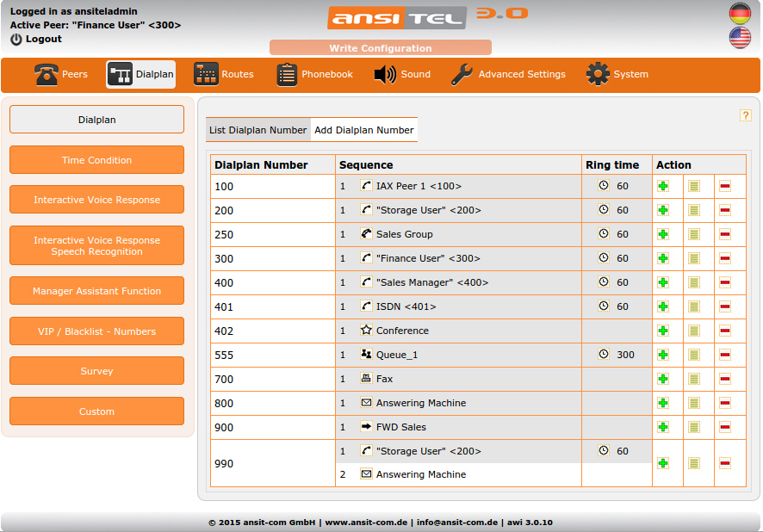
Task: Switch to Add Dialplan Number tab
Action: 363,130
